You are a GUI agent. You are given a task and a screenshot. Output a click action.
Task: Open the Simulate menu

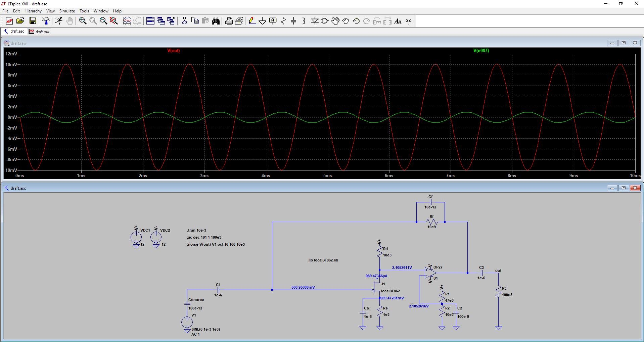pos(67,11)
